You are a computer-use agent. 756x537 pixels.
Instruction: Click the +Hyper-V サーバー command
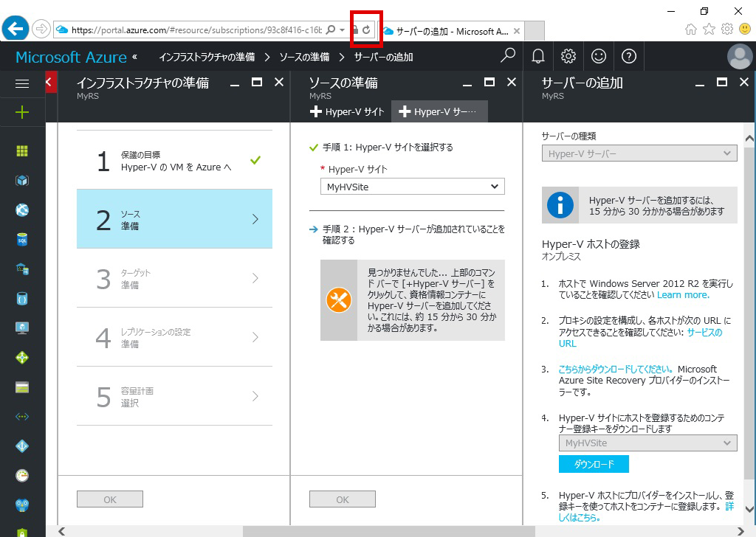coord(440,111)
